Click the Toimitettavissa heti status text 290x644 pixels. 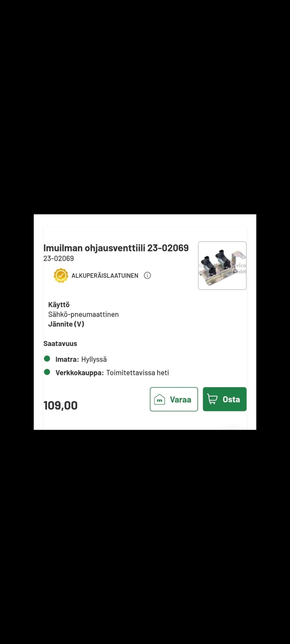tap(137, 373)
